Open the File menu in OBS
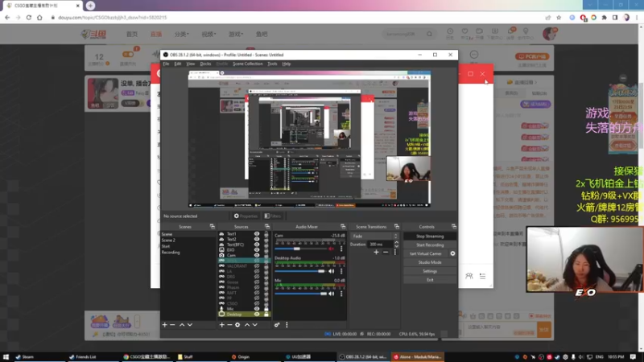 [x=166, y=64]
